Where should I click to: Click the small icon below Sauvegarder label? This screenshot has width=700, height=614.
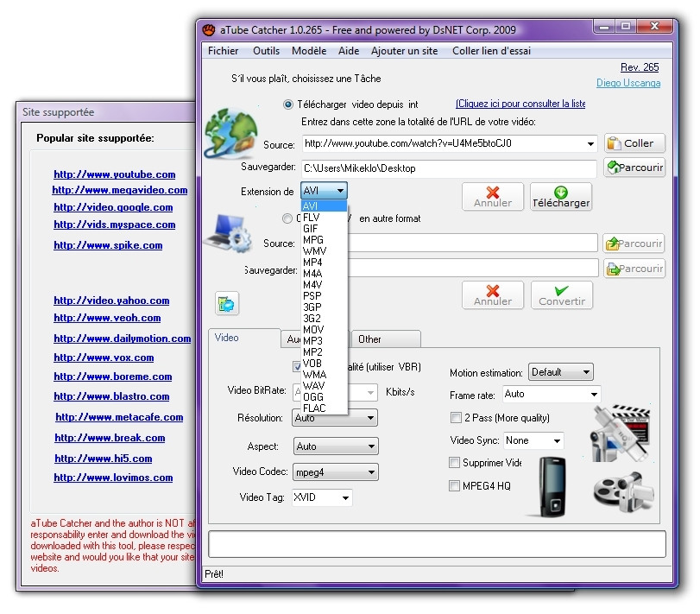(x=227, y=303)
